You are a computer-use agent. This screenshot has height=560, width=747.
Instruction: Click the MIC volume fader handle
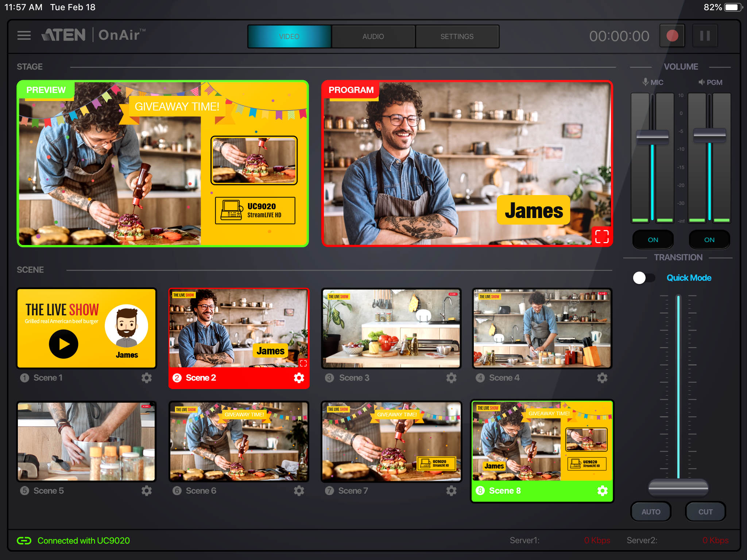click(652, 137)
